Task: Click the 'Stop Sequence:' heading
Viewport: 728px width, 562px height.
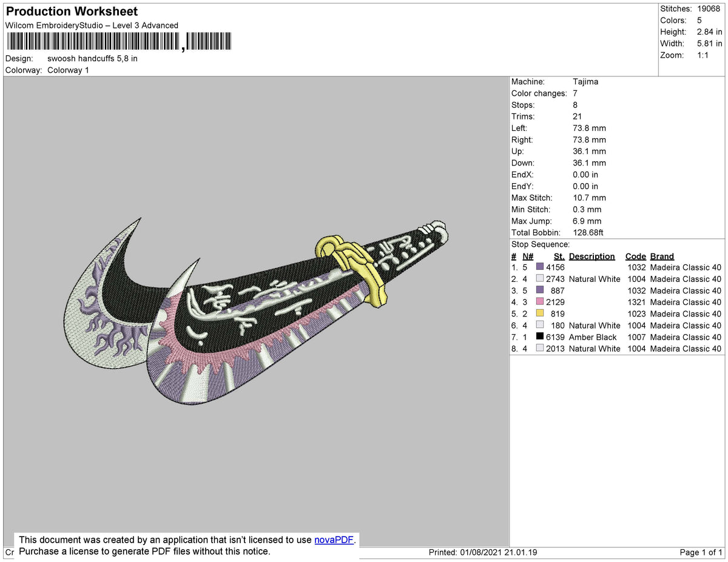Action: point(541,244)
